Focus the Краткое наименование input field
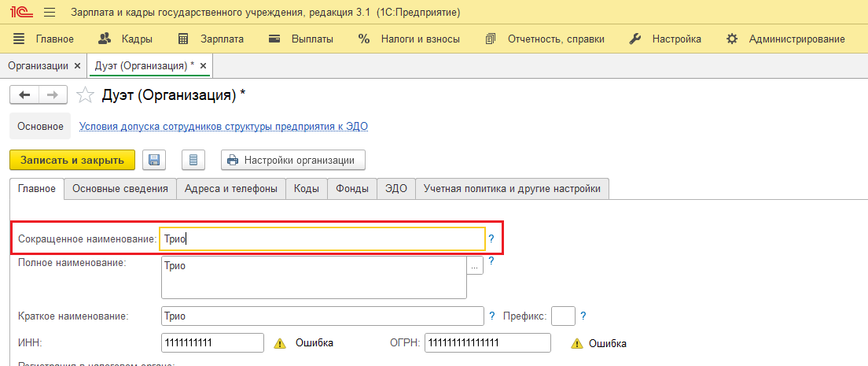 coord(322,316)
